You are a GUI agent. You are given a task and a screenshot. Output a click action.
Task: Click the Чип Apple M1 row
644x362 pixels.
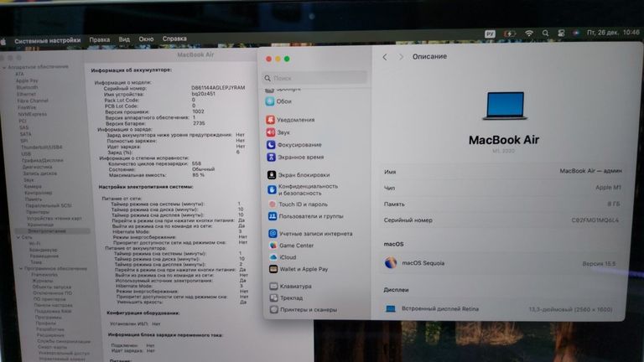[502, 188]
